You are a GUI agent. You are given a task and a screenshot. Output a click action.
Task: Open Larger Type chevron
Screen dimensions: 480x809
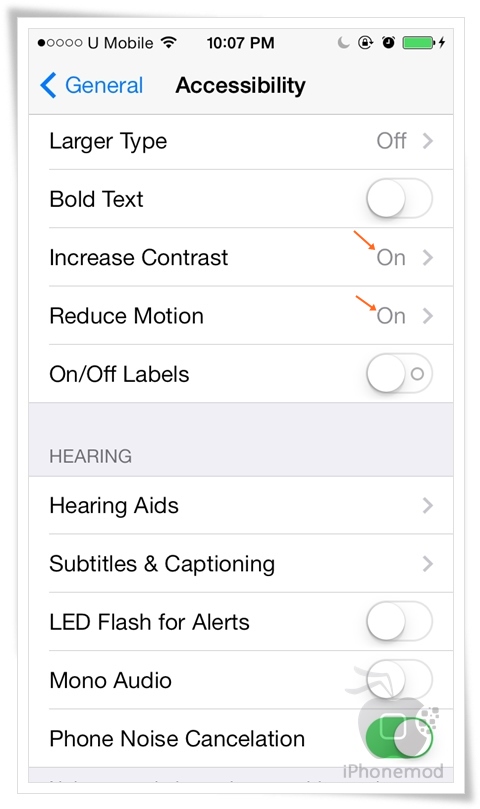point(427,141)
